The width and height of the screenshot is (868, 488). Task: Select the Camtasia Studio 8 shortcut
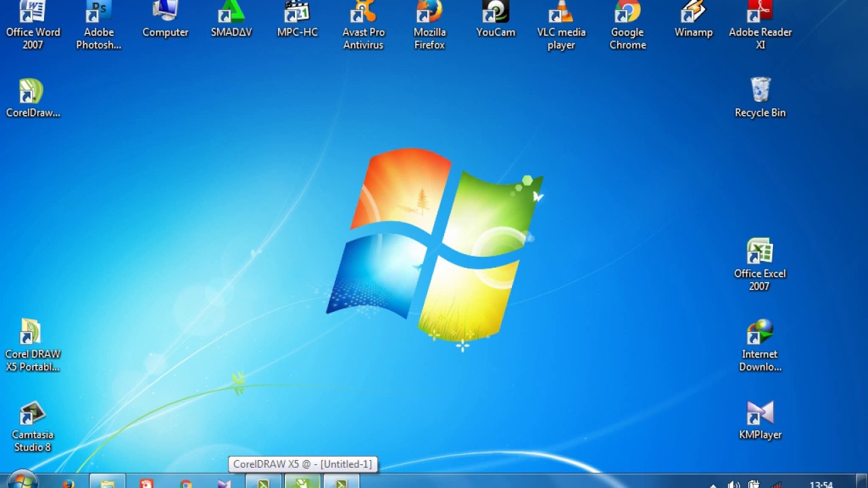coord(33,427)
